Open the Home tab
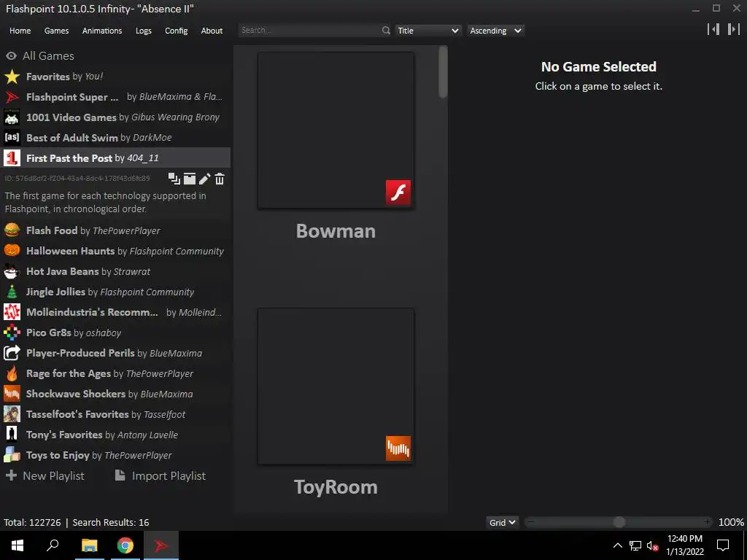The width and height of the screenshot is (747, 560). (20, 31)
